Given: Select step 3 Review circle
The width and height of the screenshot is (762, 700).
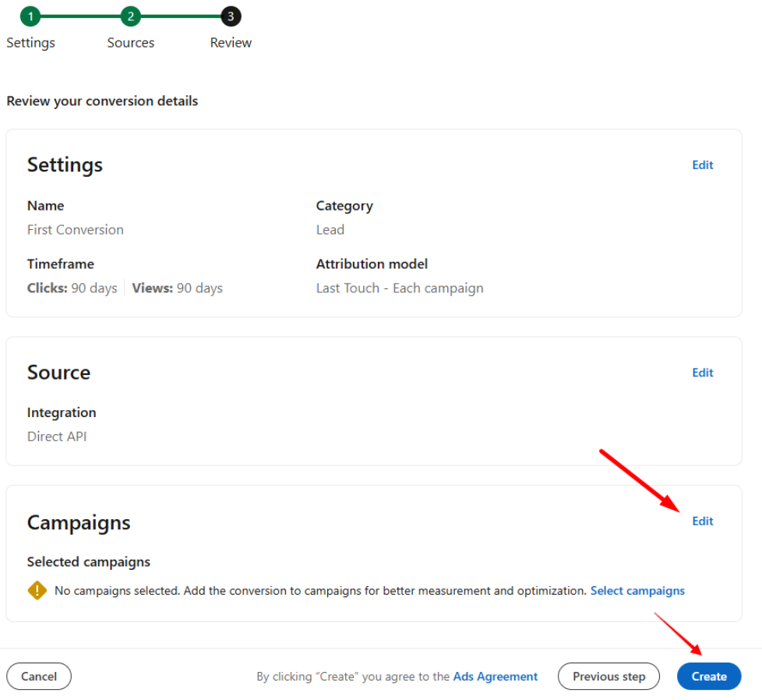Looking at the screenshot, I should pos(231,16).
